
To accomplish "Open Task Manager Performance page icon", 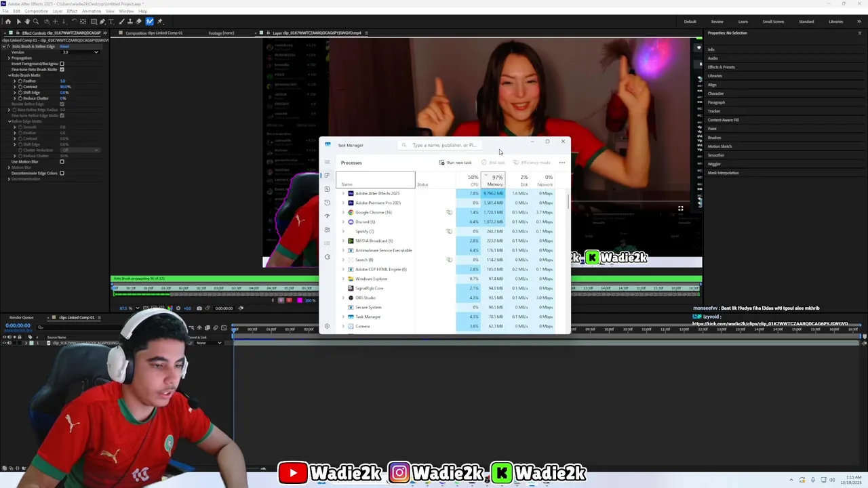I will (327, 189).
